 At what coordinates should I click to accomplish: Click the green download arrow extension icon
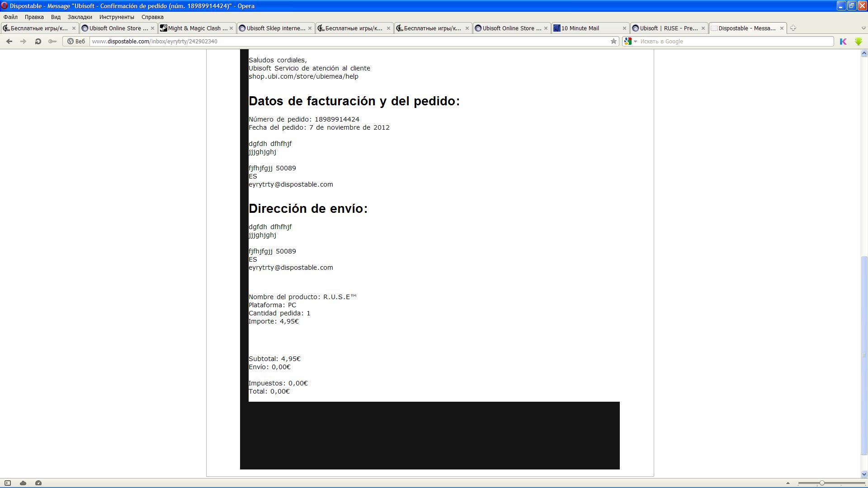858,41
